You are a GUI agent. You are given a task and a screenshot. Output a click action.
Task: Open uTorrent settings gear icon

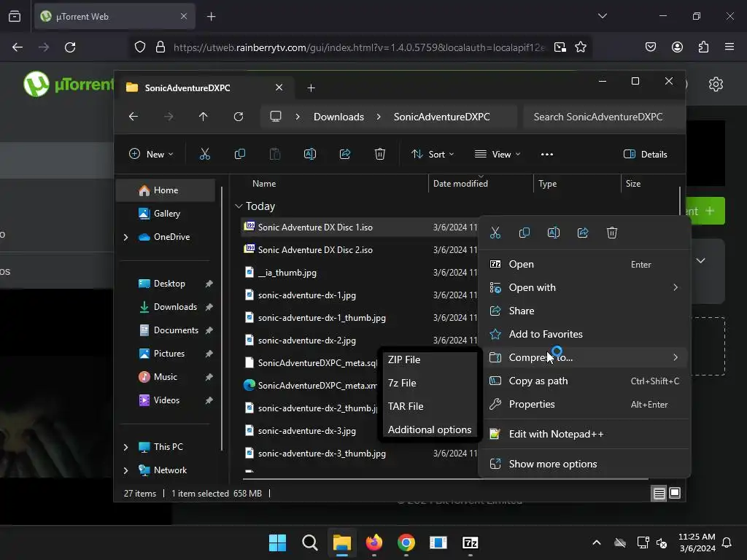(716, 85)
